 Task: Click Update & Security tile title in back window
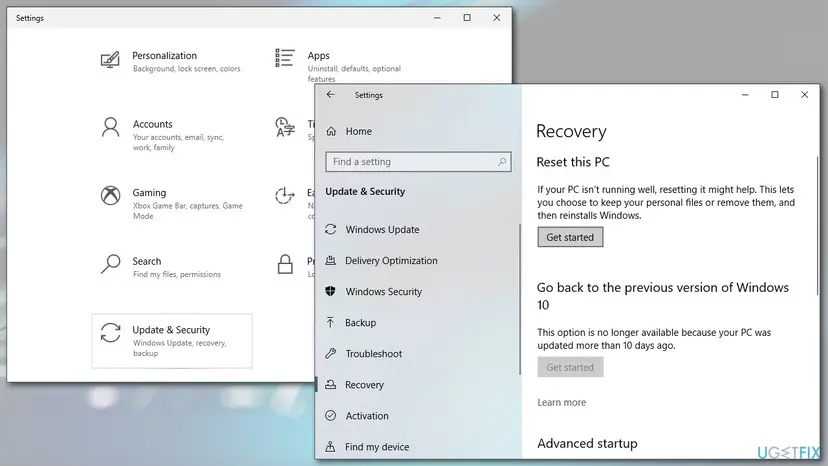pyautogui.click(x=171, y=330)
